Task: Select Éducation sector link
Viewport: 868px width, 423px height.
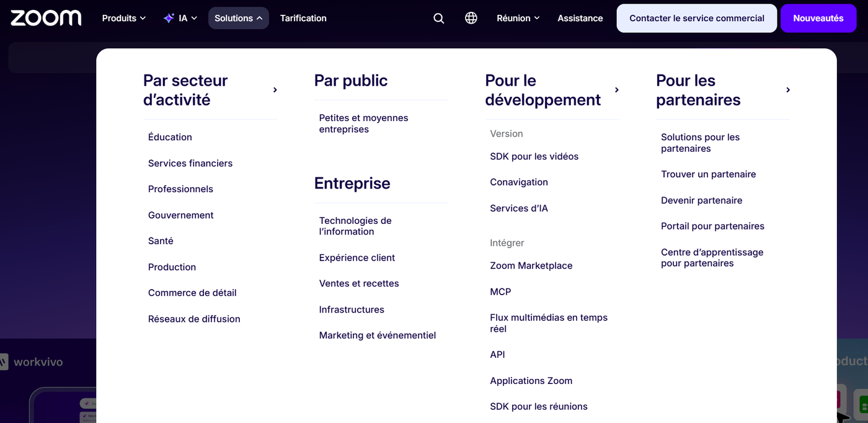Action: 170,137
